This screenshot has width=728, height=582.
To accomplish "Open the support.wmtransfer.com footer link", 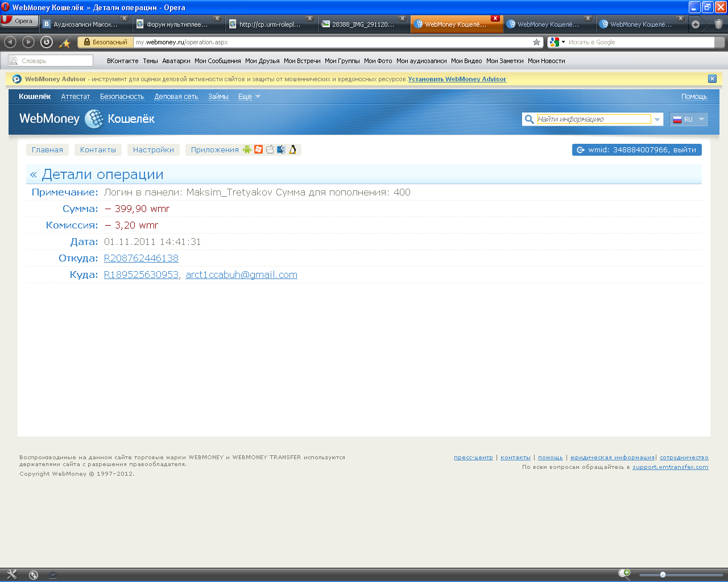I will click(671, 467).
